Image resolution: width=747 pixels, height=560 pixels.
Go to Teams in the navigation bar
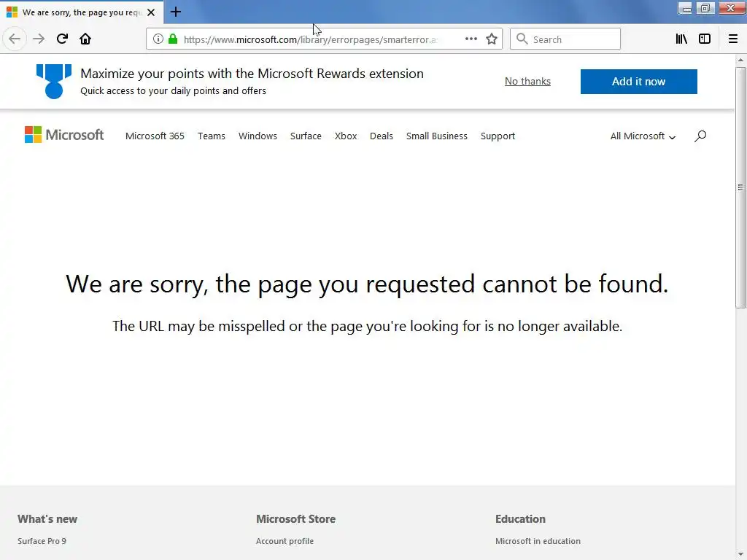tap(212, 136)
